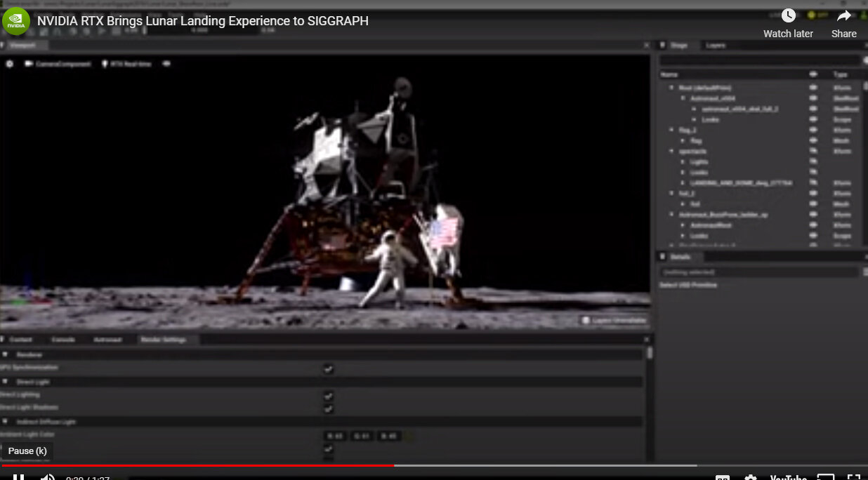Click the eye column header in Stage

(814, 74)
